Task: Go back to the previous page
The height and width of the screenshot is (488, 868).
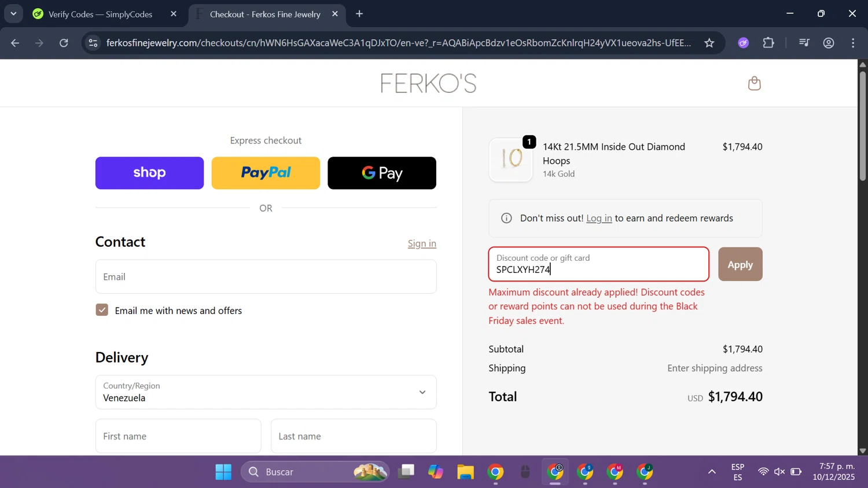Action: (15, 43)
